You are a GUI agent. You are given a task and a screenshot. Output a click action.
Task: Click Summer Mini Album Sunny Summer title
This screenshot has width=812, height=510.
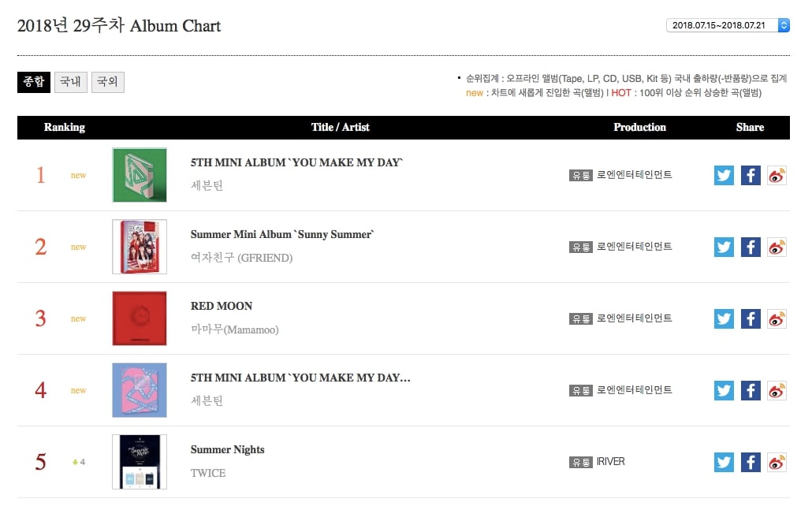[x=282, y=234]
